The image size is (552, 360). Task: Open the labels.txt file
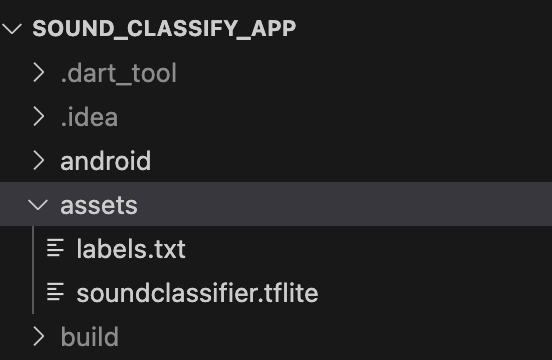tap(131, 249)
